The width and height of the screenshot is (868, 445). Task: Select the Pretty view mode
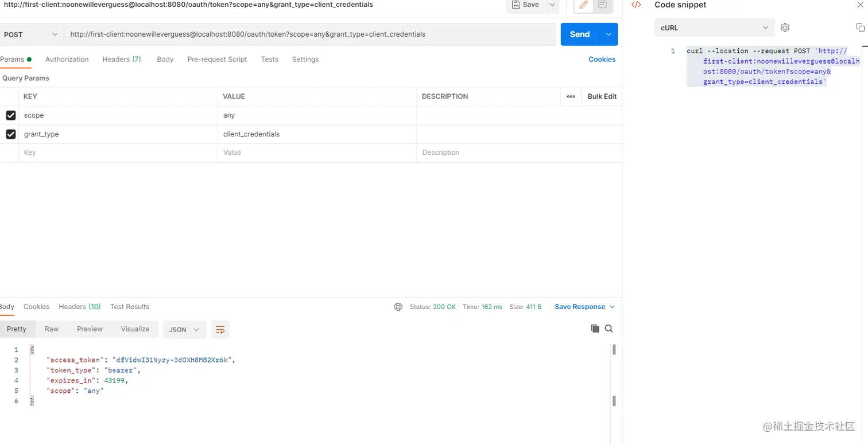[17, 329]
